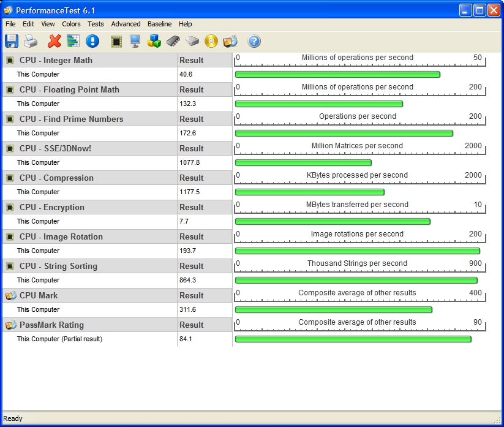The width and height of the screenshot is (504, 427).
Task: Click icon beside PassMark Rating heading
Action: click(10, 325)
